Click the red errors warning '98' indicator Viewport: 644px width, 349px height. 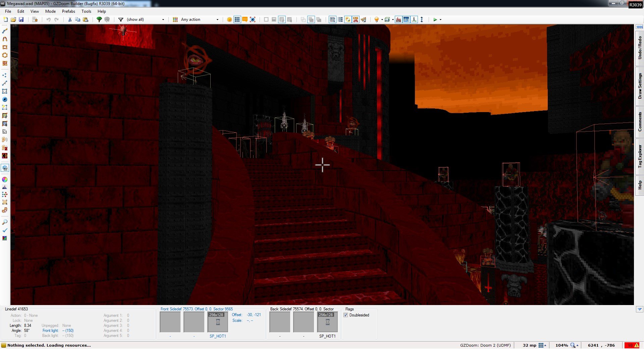(632, 345)
